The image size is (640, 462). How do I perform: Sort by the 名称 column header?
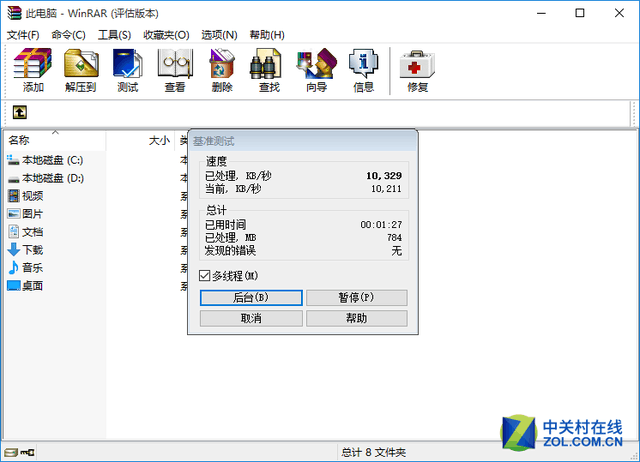(x=56, y=140)
